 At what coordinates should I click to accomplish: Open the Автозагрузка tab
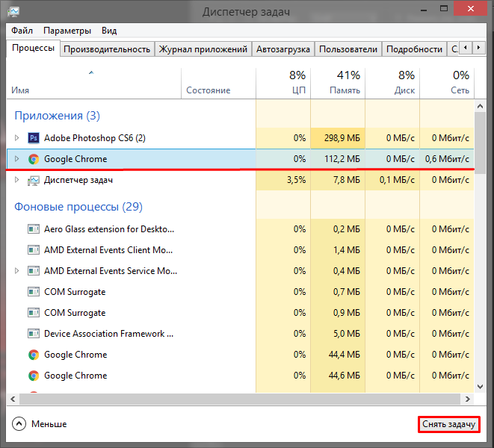click(x=282, y=49)
